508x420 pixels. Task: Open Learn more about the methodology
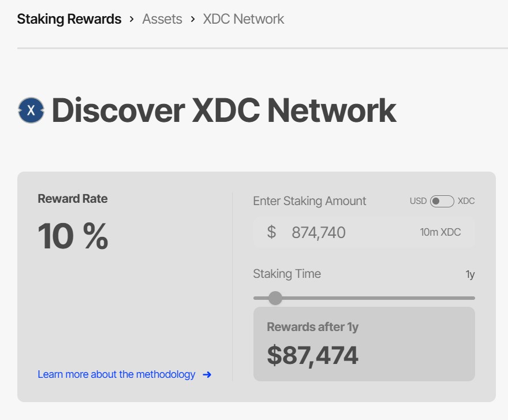pos(117,374)
